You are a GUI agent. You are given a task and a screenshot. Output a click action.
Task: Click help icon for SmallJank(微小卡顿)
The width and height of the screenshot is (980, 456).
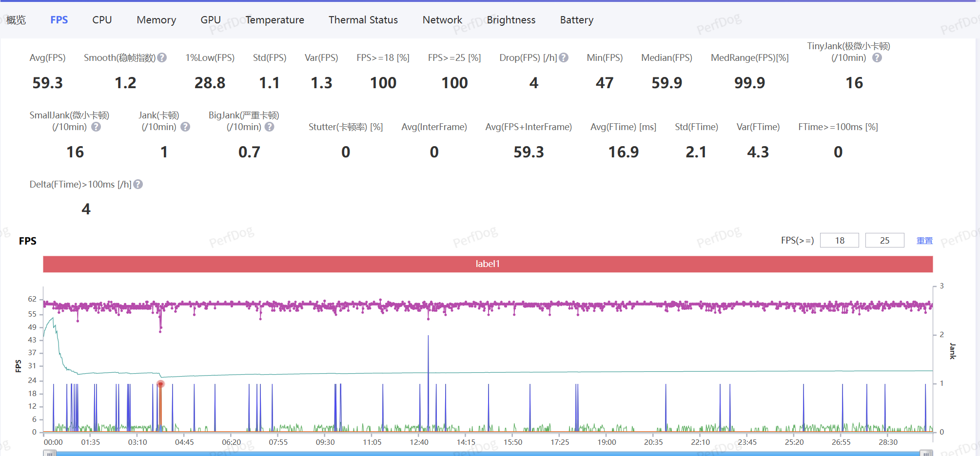tap(96, 127)
